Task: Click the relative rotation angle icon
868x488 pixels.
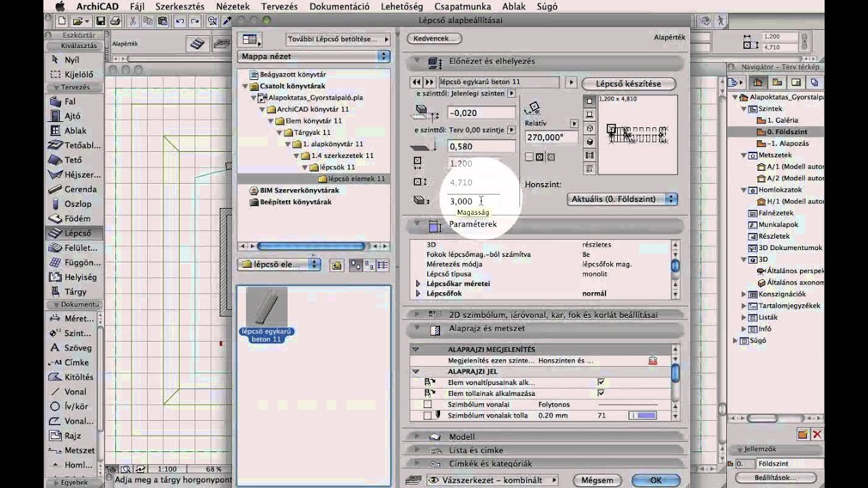Action: point(534,108)
